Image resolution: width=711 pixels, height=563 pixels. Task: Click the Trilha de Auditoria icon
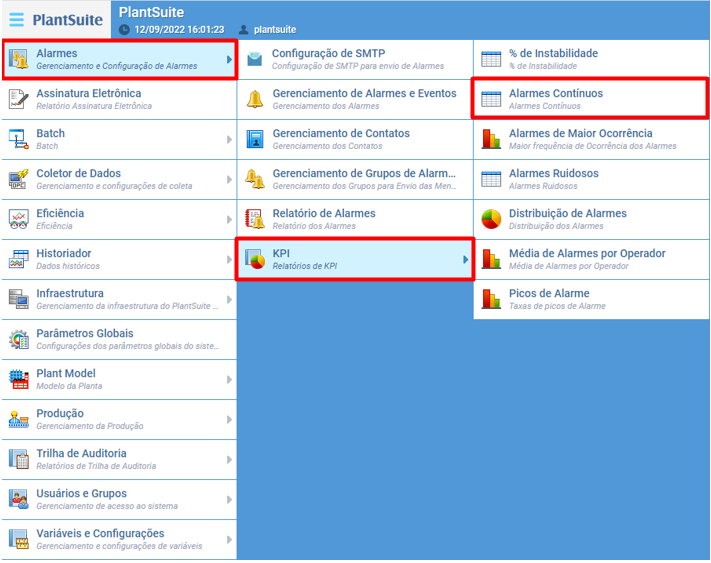click(x=19, y=459)
